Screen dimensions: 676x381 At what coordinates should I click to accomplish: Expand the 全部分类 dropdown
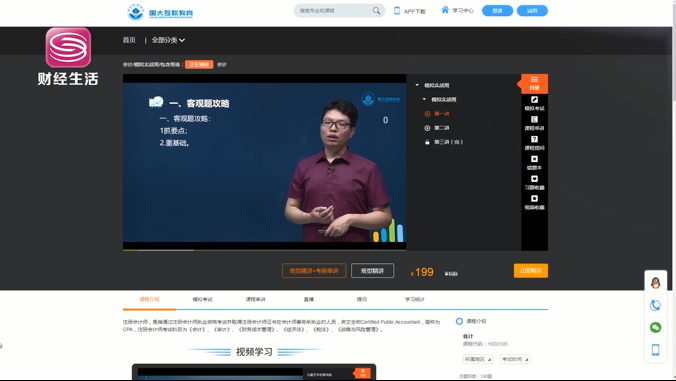[168, 40]
